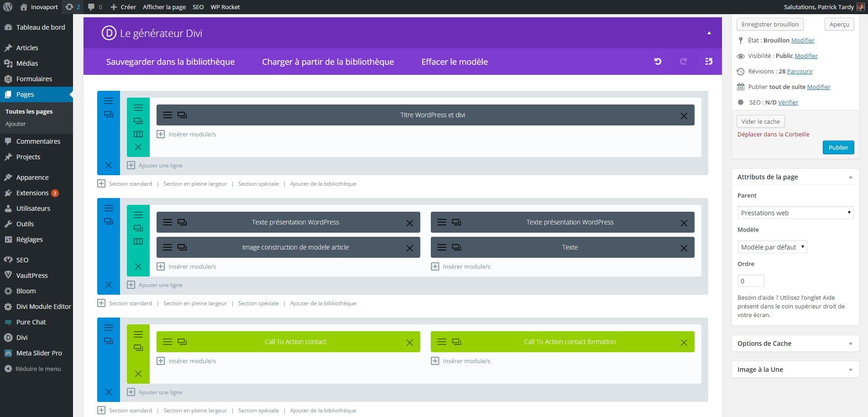Click Parcourir link for revisions
The height and width of the screenshot is (417, 868).
click(800, 71)
